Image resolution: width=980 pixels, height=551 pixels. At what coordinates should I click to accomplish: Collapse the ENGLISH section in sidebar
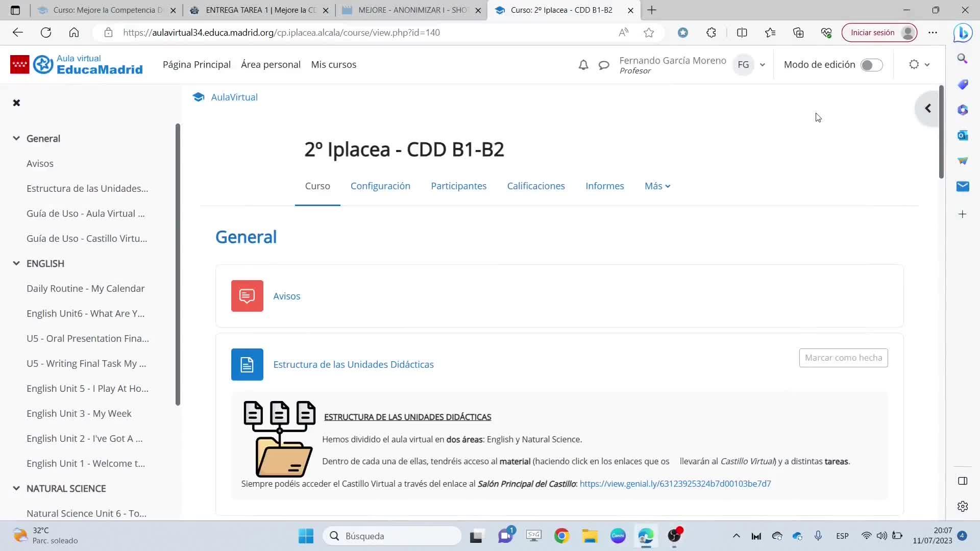(16, 263)
